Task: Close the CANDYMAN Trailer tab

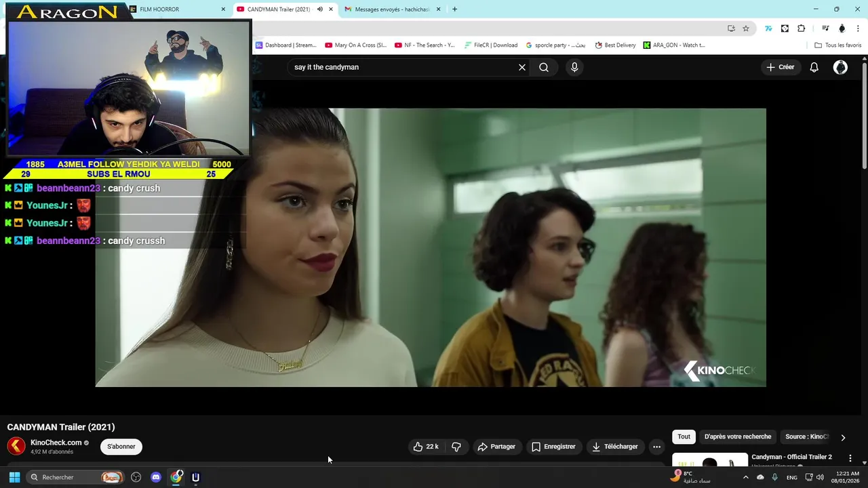Action: [x=331, y=9]
